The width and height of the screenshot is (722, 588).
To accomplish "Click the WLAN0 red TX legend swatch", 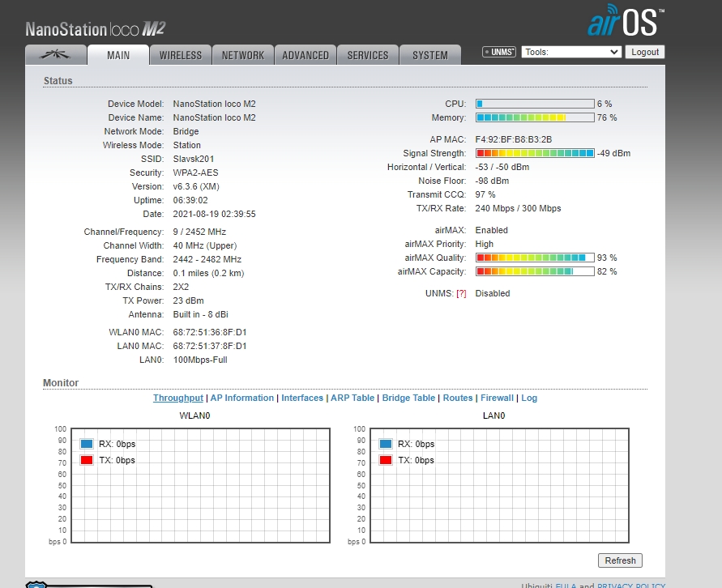I will pos(87,460).
